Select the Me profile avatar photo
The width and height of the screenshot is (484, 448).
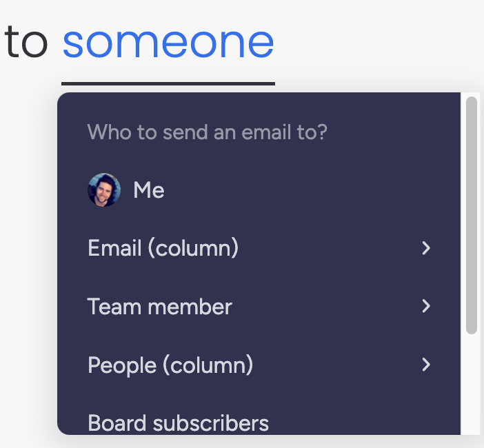(104, 190)
